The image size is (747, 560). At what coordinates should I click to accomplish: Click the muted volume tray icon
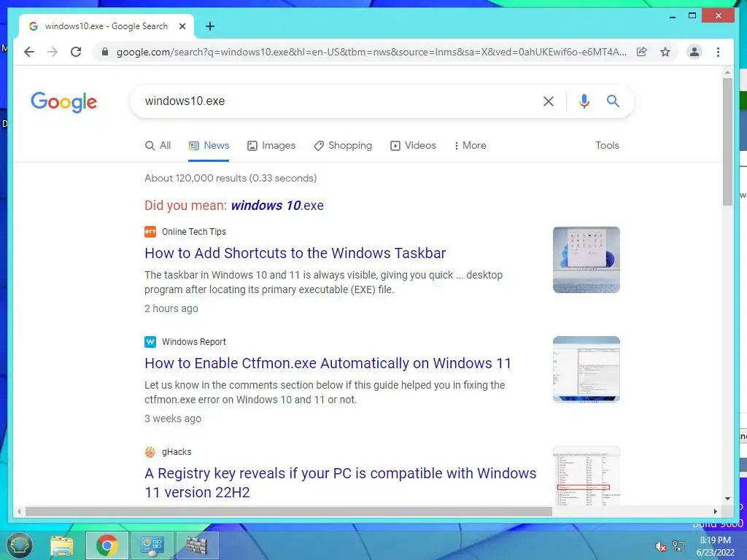[660, 546]
